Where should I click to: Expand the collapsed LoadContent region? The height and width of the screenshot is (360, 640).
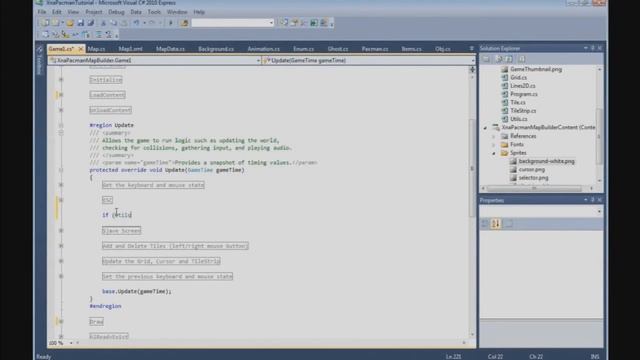[x=61, y=95]
